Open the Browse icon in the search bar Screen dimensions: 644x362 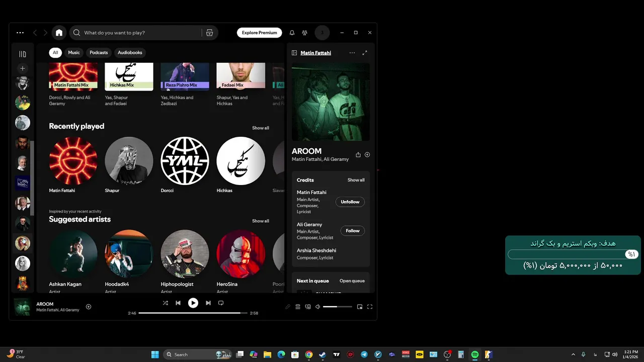tap(209, 33)
